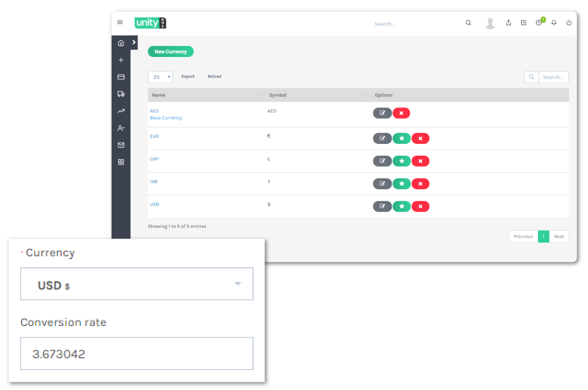Open the AED currency link
This screenshot has height=390, width=588.
tap(154, 110)
